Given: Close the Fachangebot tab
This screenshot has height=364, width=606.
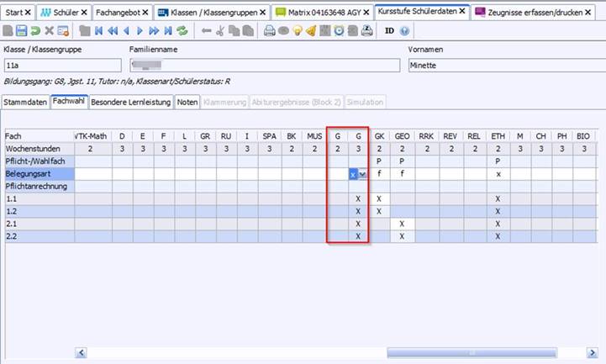Looking at the screenshot, I should pyautogui.click(x=145, y=13).
